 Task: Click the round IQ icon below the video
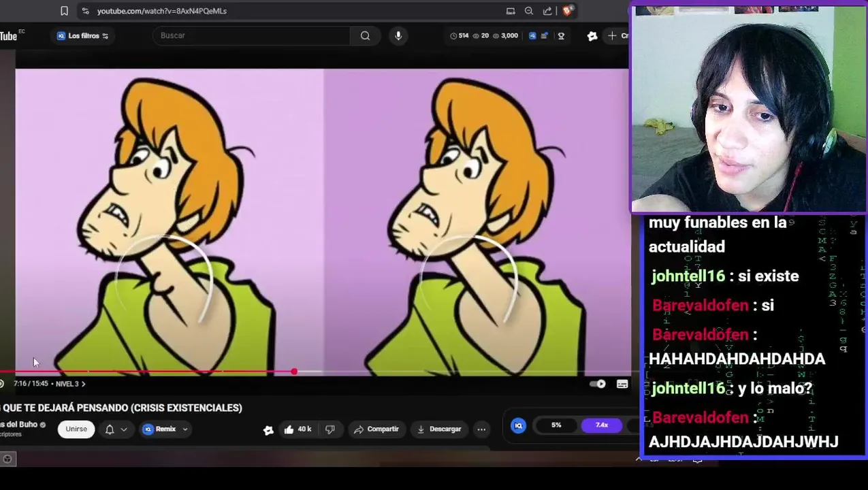pos(518,425)
